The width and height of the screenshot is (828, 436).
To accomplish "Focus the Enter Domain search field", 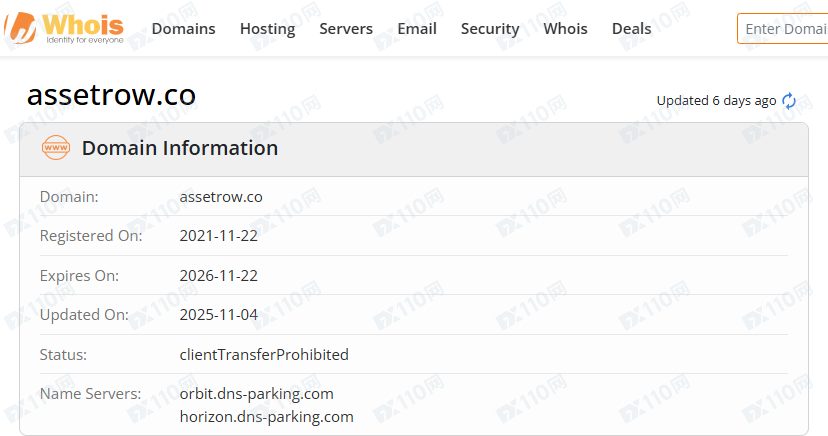I will 784,28.
